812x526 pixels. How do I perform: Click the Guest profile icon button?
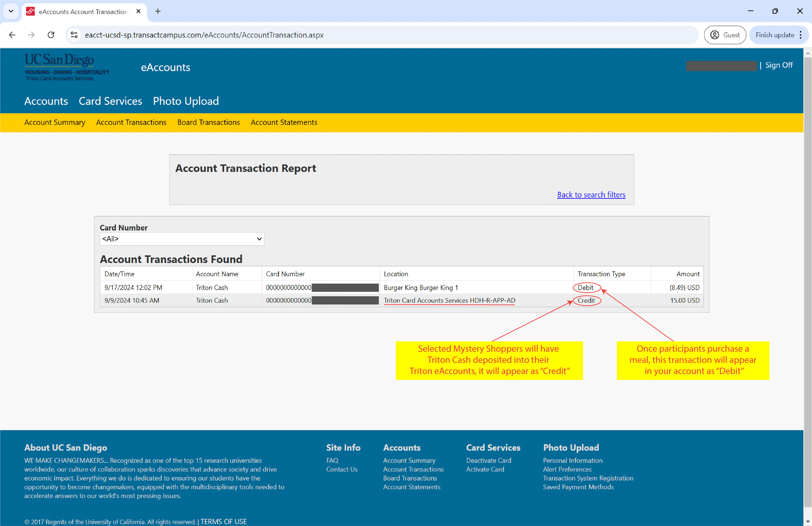(725, 35)
